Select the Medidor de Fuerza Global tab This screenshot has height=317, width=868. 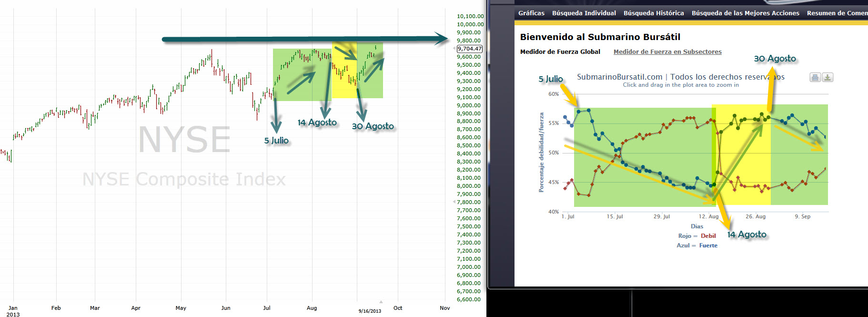pos(560,52)
